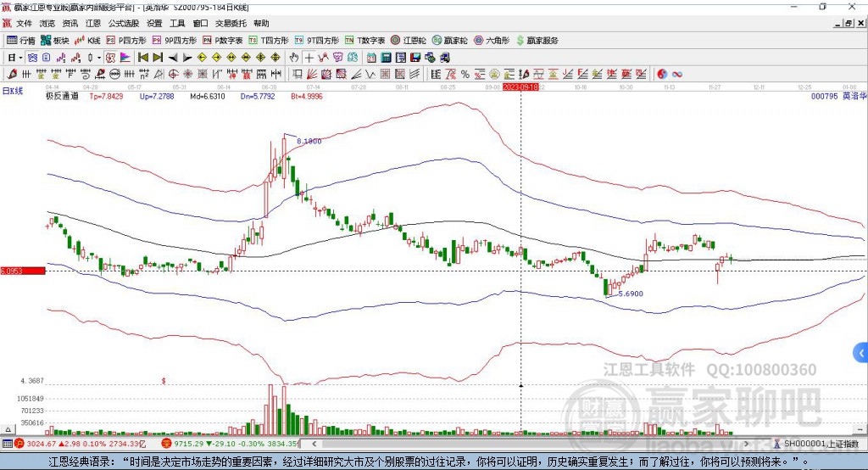Open 赢家服务 with the dollar icon
Image resolution: width=868 pixels, height=470 pixels.
click(x=537, y=41)
